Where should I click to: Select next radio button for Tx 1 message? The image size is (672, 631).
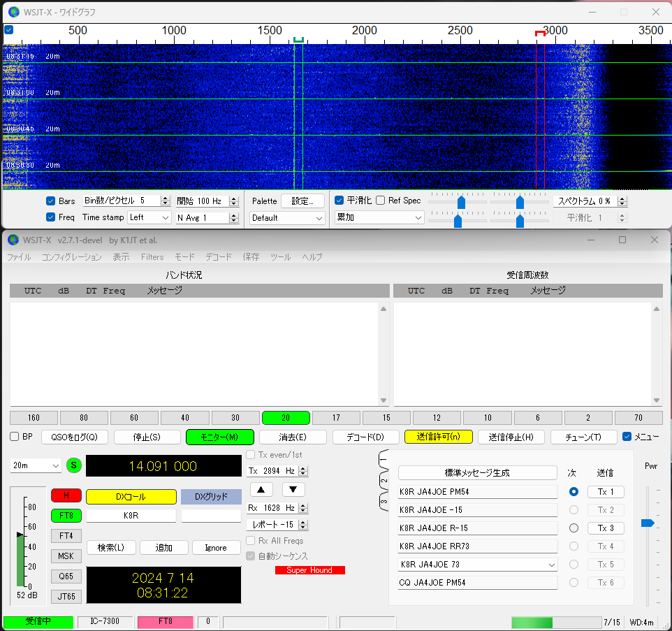click(574, 492)
